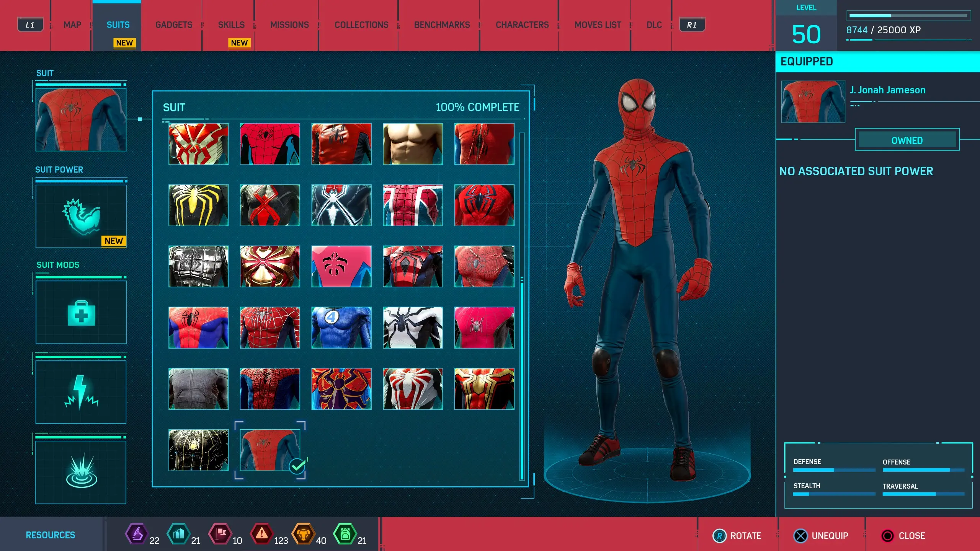Screen dimensions: 980x551
Task: Switch to the GADGETS tab
Action: (x=174, y=25)
